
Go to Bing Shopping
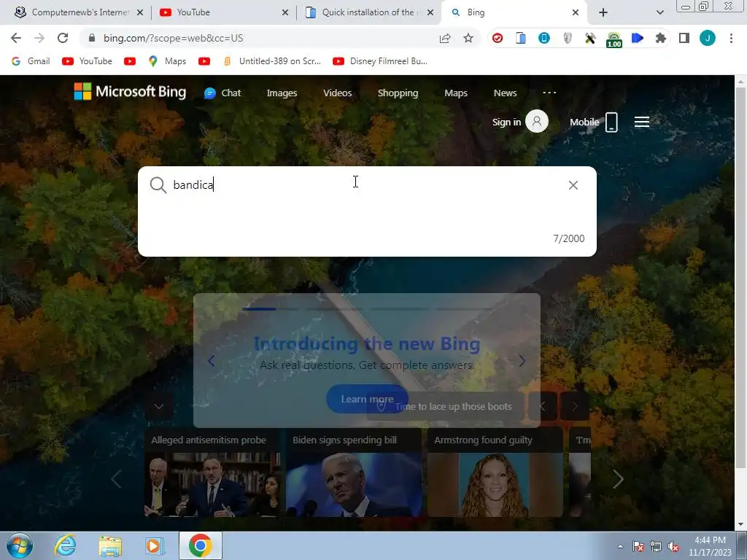[398, 93]
